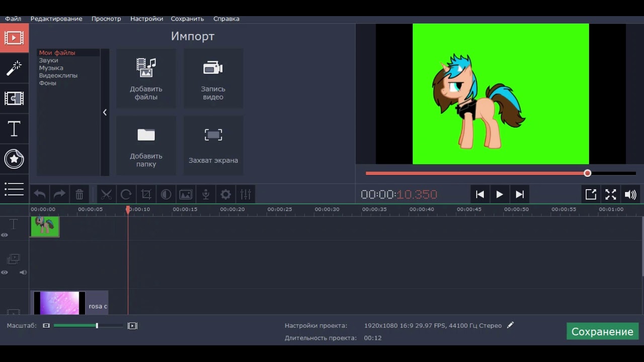Open Color adjustments tool
This screenshot has height=362, width=644.
click(166, 194)
